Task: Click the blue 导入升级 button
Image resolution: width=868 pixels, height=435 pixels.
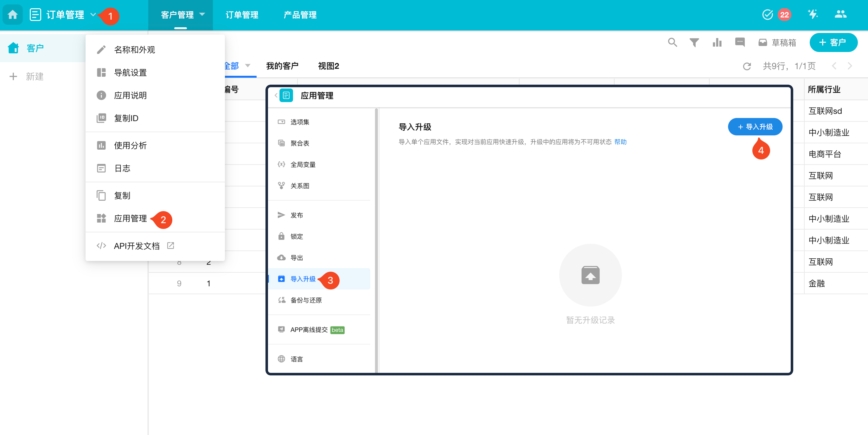Action: click(x=755, y=127)
